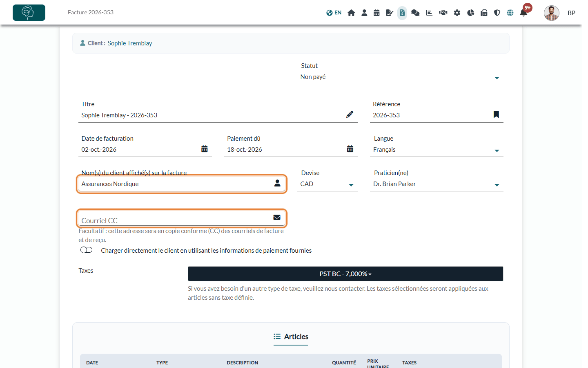Open the settings gear icon
Screen dimensions: 588x368
(457, 13)
